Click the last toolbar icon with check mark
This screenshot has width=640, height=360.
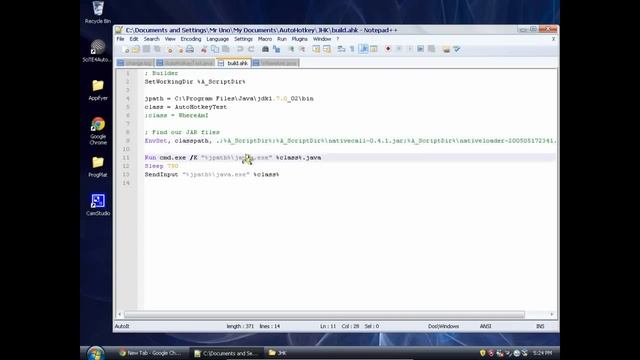coord(457,49)
